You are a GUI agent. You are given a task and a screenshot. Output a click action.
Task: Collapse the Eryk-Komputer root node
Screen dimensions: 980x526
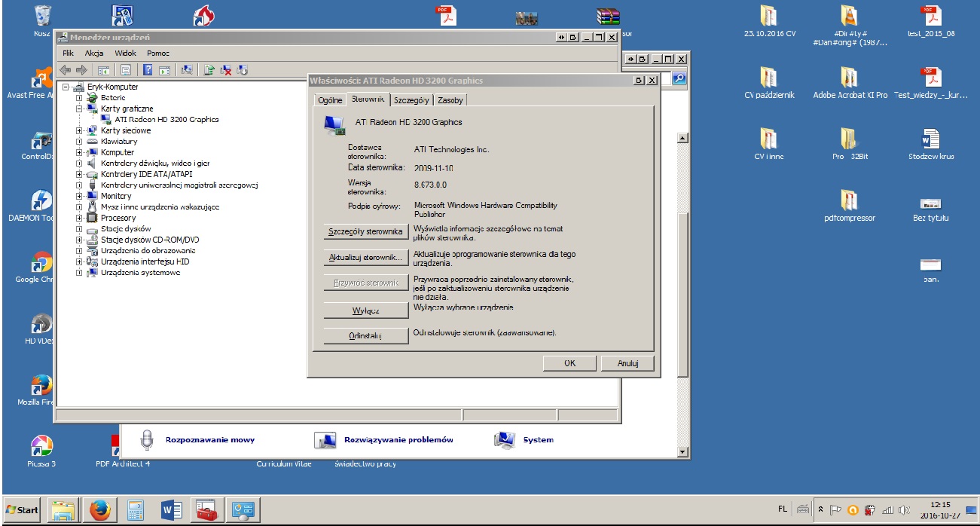(x=66, y=87)
